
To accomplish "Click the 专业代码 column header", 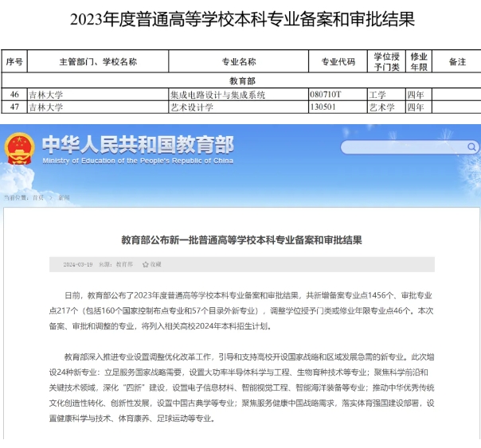I will coord(338,61).
